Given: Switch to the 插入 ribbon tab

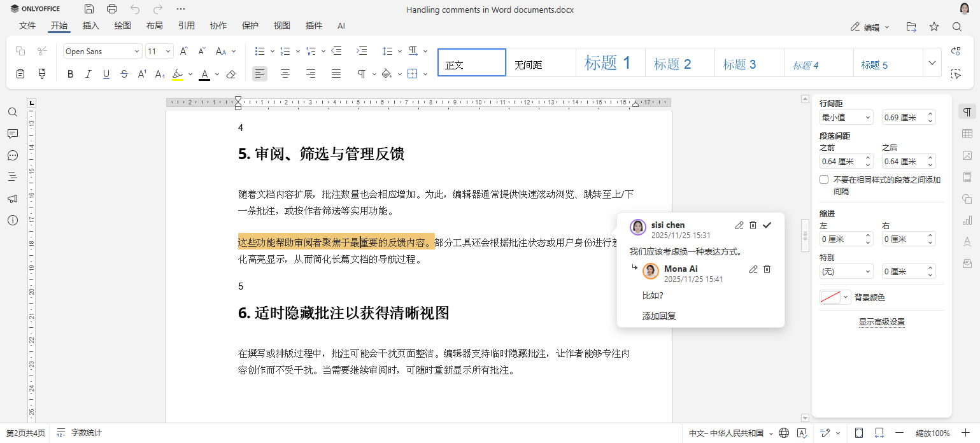Looking at the screenshot, I should (90, 25).
